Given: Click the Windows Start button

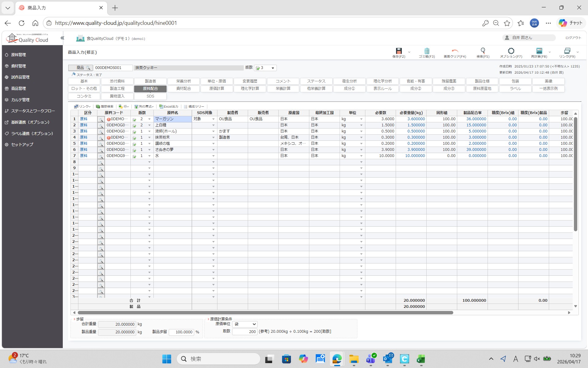Looking at the screenshot, I should pyautogui.click(x=167, y=359).
